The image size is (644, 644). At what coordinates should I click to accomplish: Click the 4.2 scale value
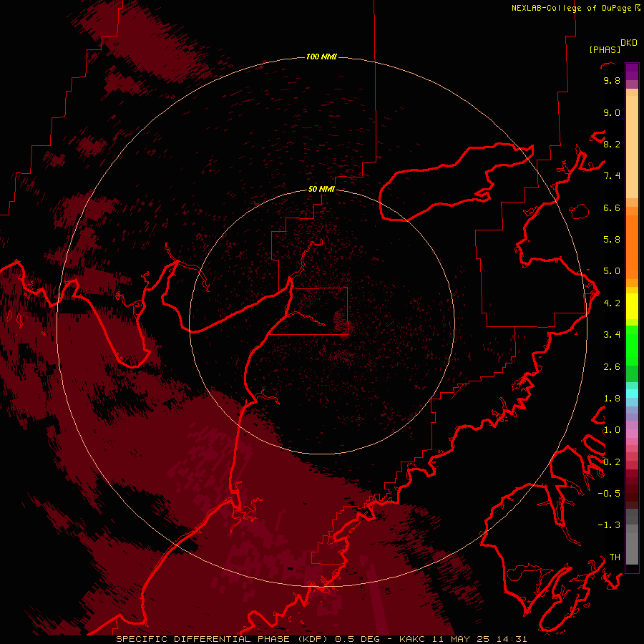click(612, 303)
